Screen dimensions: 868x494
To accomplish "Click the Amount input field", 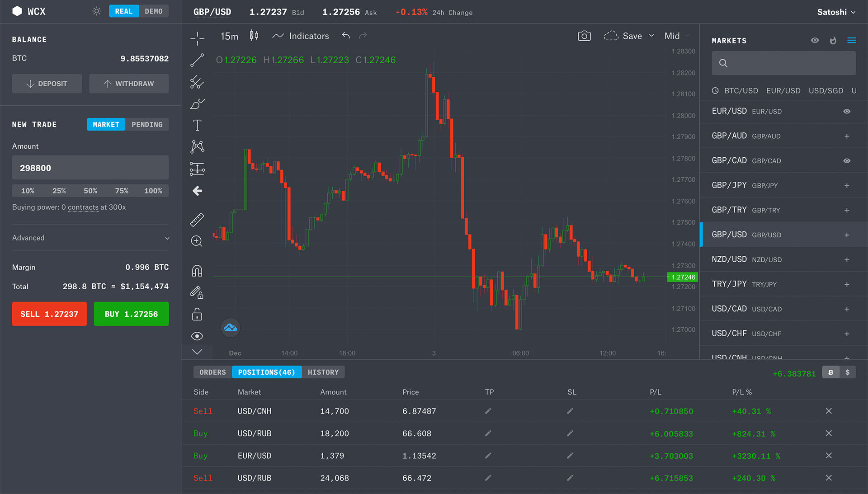I will pos(90,168).
